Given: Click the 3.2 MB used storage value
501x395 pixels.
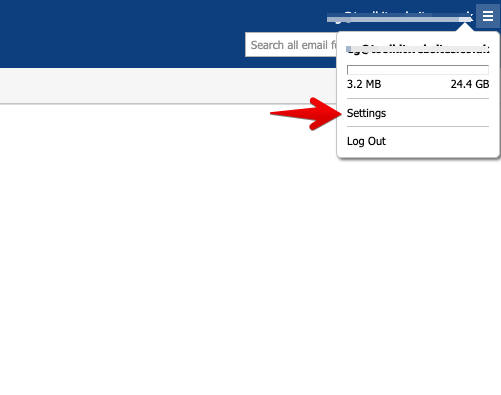Looking at the screenshot, I should 364,84.
